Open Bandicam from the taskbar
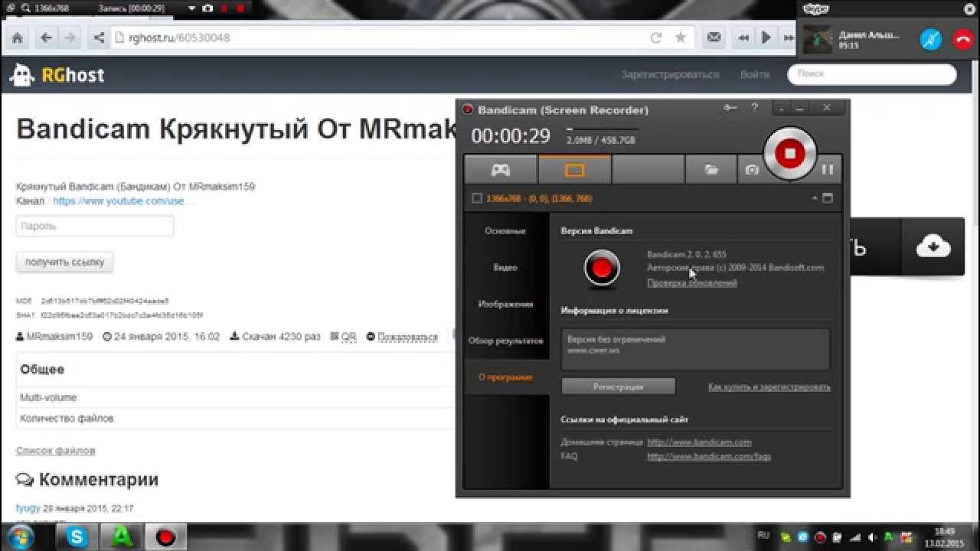This screenshot has width=980, height=551. click(165, 537)
